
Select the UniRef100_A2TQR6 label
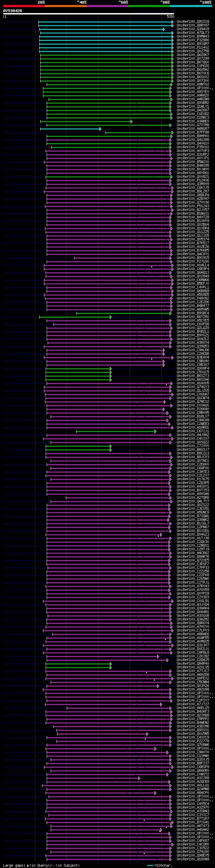coord(193,497)
